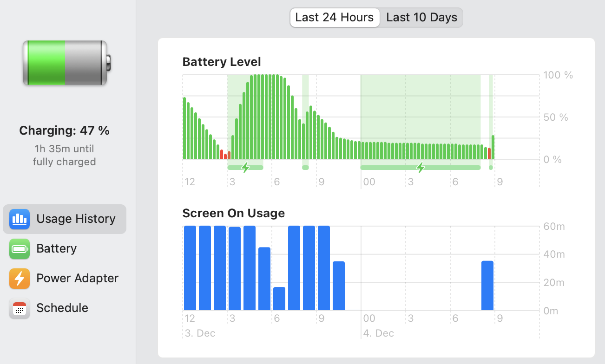Click the lone morning screen usage bar

coord(487,286)
